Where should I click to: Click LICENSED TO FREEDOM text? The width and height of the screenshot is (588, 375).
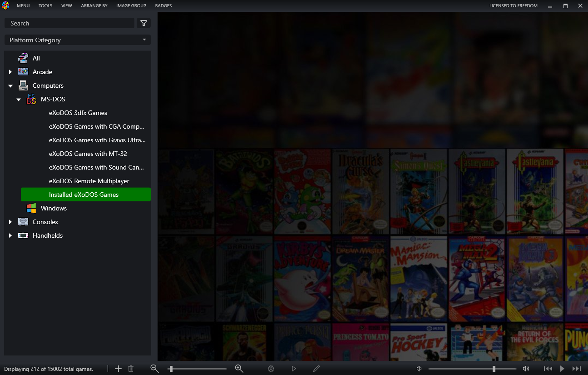click(513, 6)
